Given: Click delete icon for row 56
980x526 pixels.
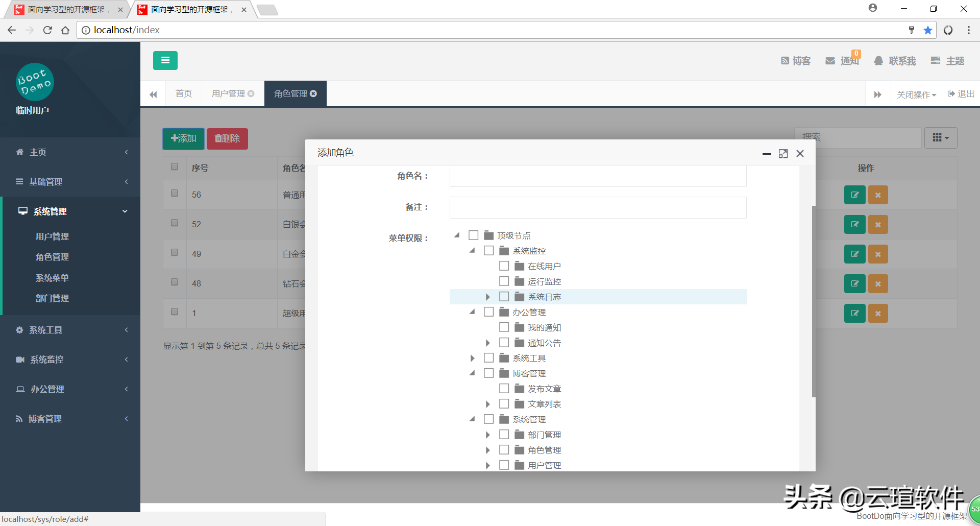Looking at the screenshot, I should (x=878, y=195).
